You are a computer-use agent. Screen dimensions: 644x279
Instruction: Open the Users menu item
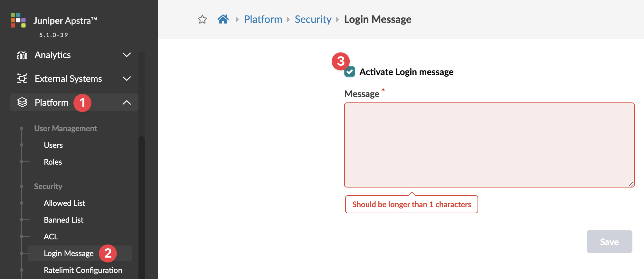pyautogui.click(x=53, y=145)
